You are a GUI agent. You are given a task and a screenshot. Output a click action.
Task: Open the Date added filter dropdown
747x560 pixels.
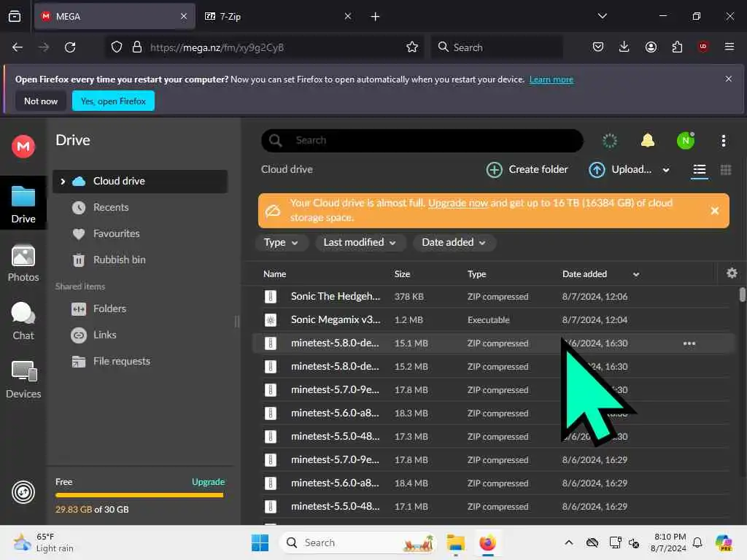coord(454,242)
